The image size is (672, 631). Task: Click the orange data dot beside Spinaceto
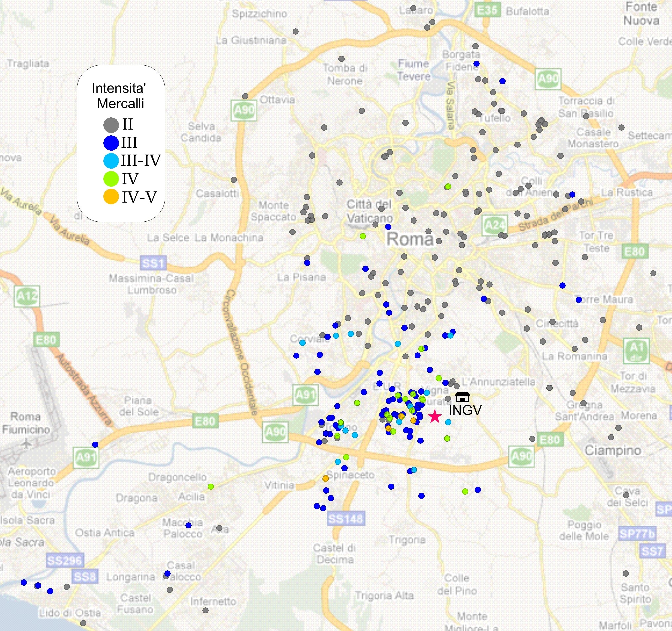pos(325,478)
